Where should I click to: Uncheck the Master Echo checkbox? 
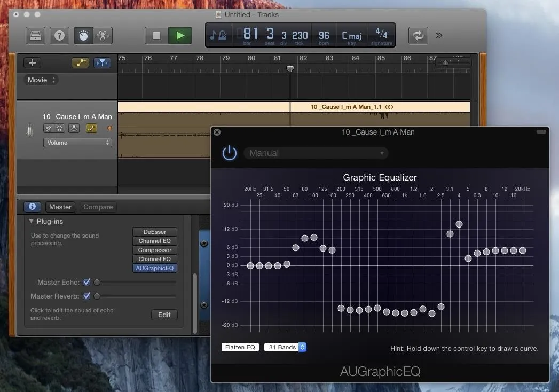(86, 282)
